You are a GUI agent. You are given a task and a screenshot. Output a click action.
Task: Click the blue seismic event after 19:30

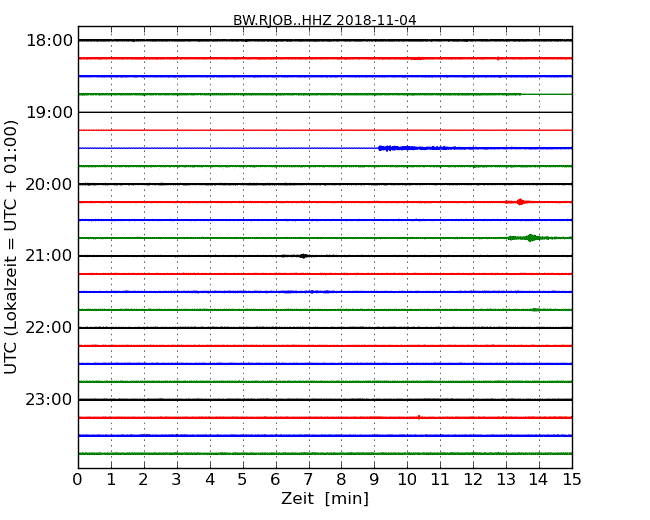[417, 148]
